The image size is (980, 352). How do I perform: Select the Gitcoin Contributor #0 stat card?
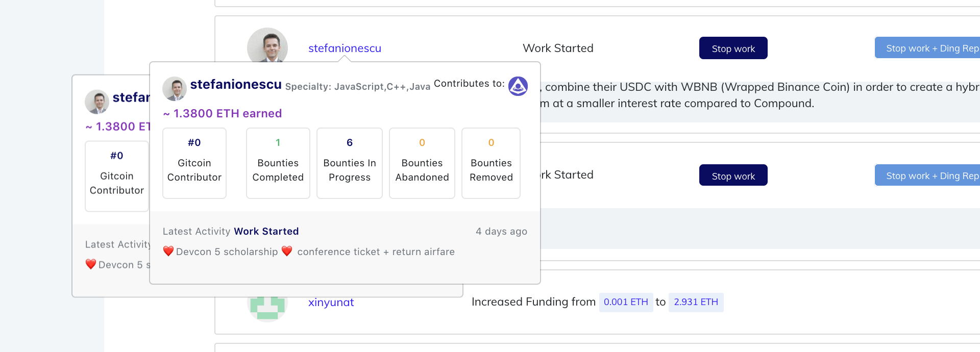pos(194,163)
